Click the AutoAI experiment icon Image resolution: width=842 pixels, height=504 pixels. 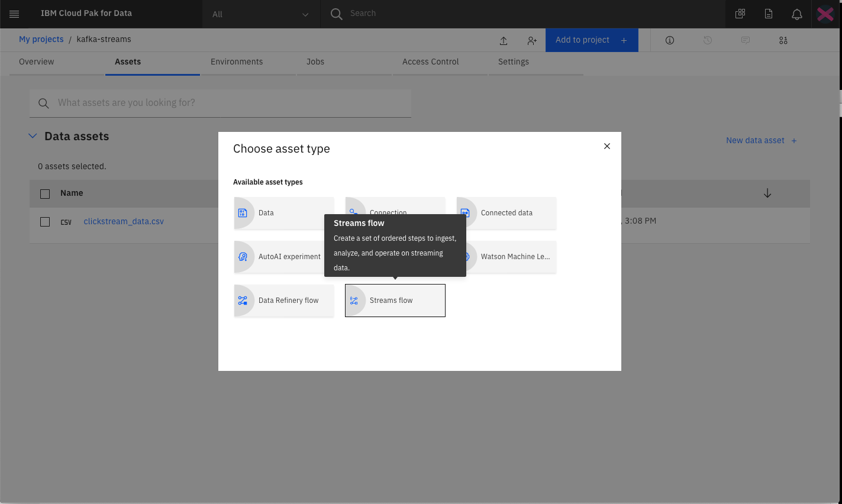243,257
